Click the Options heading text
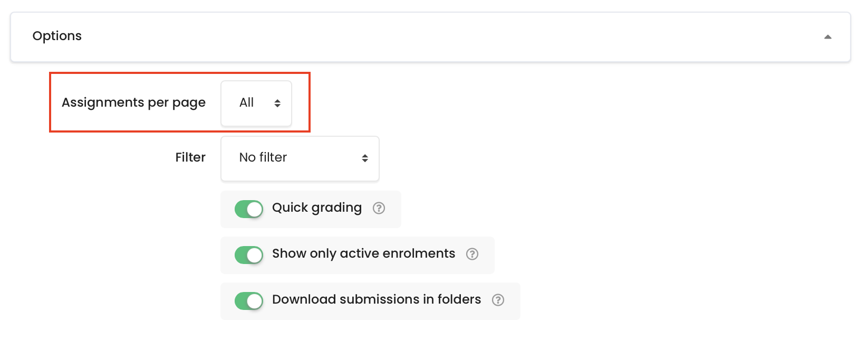The width and height of the screenshot is (868, 339). (x=57, y=36)
